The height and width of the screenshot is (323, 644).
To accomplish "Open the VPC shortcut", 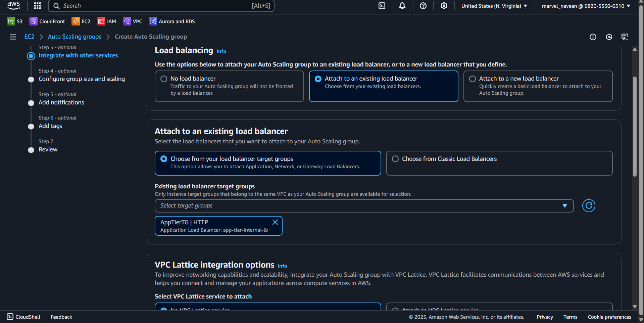I will point(133,21).
